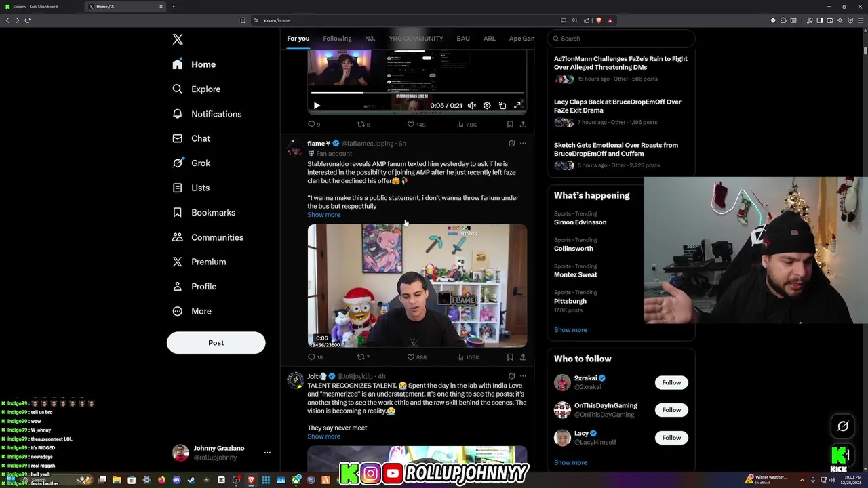The height and width of the screenshot is (488, 868).
Task: Switch to the YRG COMMUNITY tab
Action: (416, 39)
